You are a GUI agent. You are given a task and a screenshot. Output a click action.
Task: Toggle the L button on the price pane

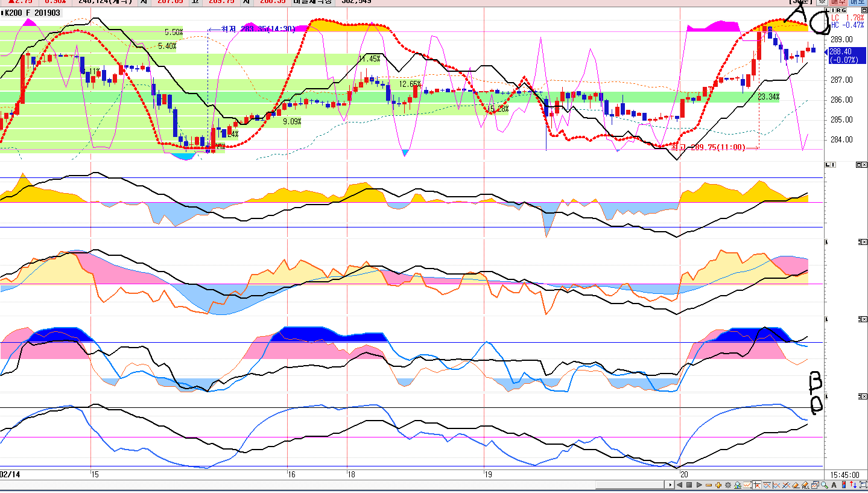[828, 11]
